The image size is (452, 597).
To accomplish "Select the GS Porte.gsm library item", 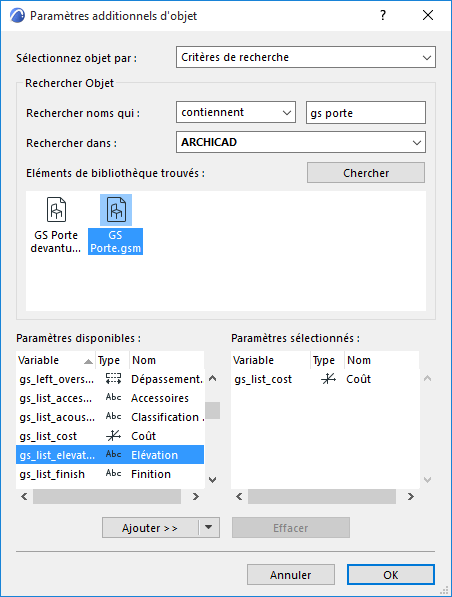I will point(115,225).
